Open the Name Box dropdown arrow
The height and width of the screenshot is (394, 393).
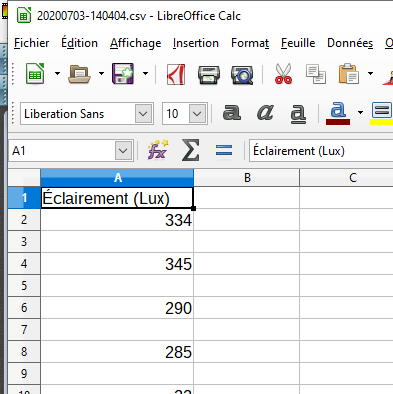(123, 151)
